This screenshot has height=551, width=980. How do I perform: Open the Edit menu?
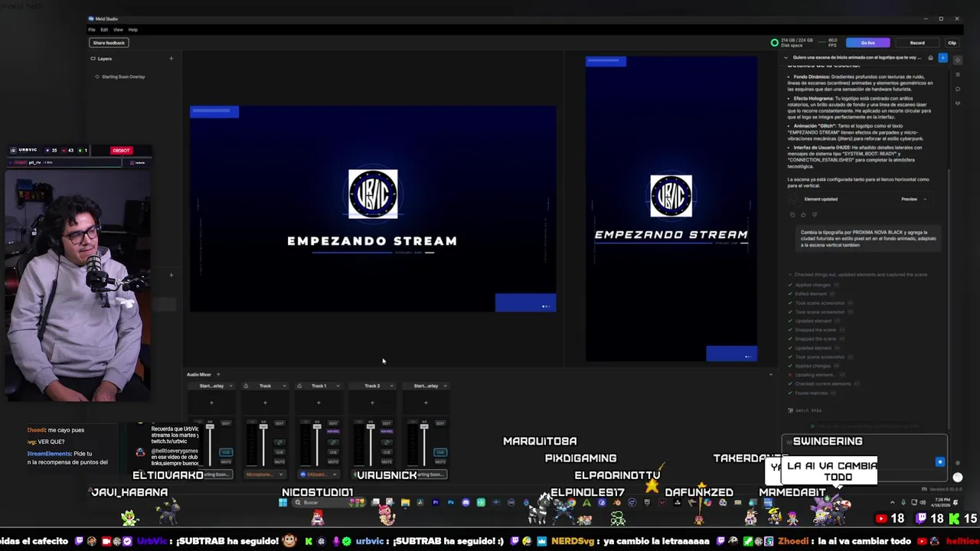[x=104, y=30]
